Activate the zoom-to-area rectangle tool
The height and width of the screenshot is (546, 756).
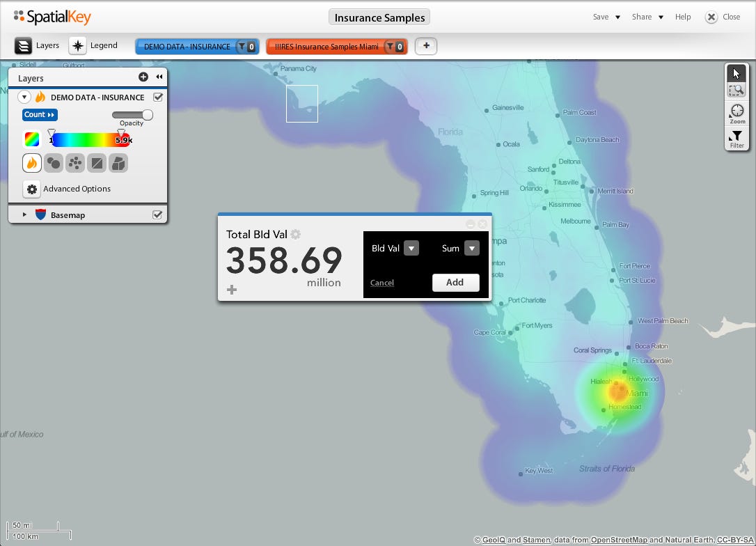pos(737,91)
